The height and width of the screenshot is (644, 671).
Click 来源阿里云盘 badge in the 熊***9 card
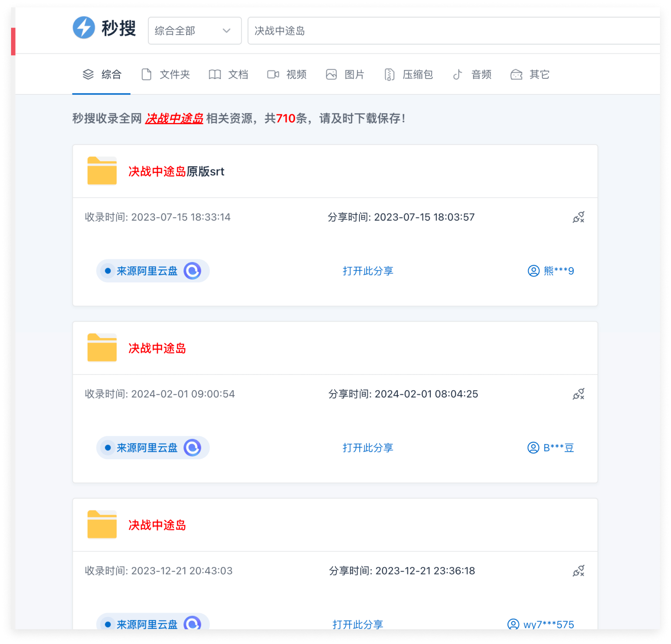pos(153,271)
